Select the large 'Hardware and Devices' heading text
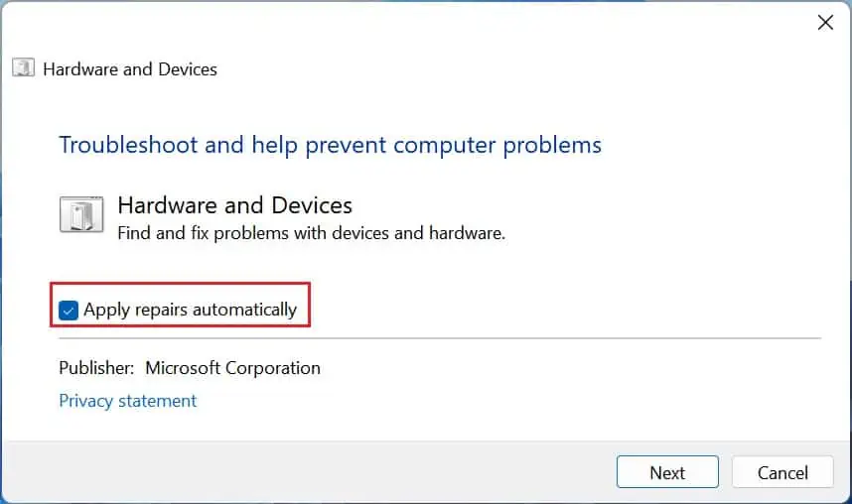 coord(234,205)
